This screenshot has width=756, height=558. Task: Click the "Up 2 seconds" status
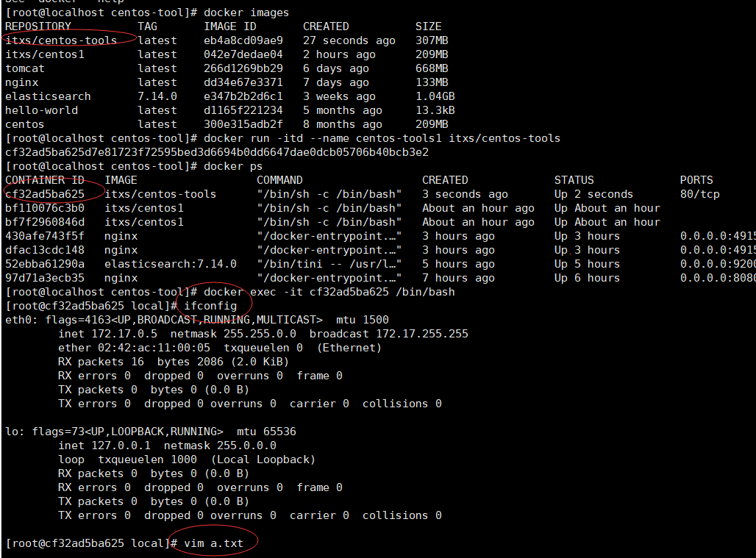[593, 194]
